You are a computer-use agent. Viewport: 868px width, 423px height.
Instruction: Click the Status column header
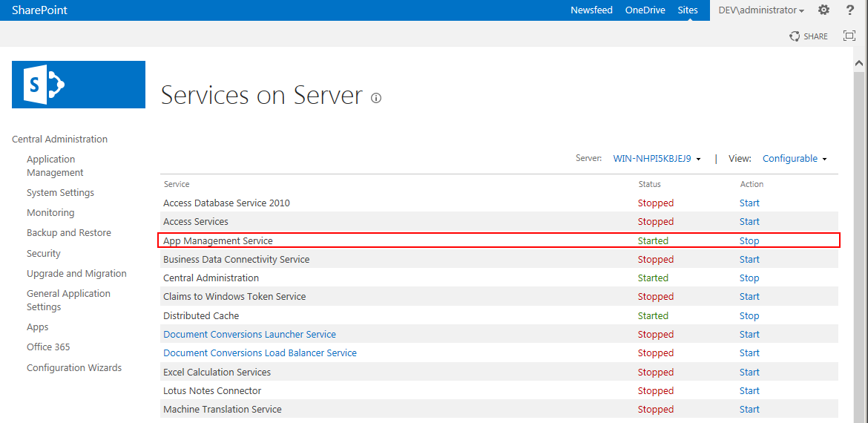pyautogui.click(x=649, y=184)
